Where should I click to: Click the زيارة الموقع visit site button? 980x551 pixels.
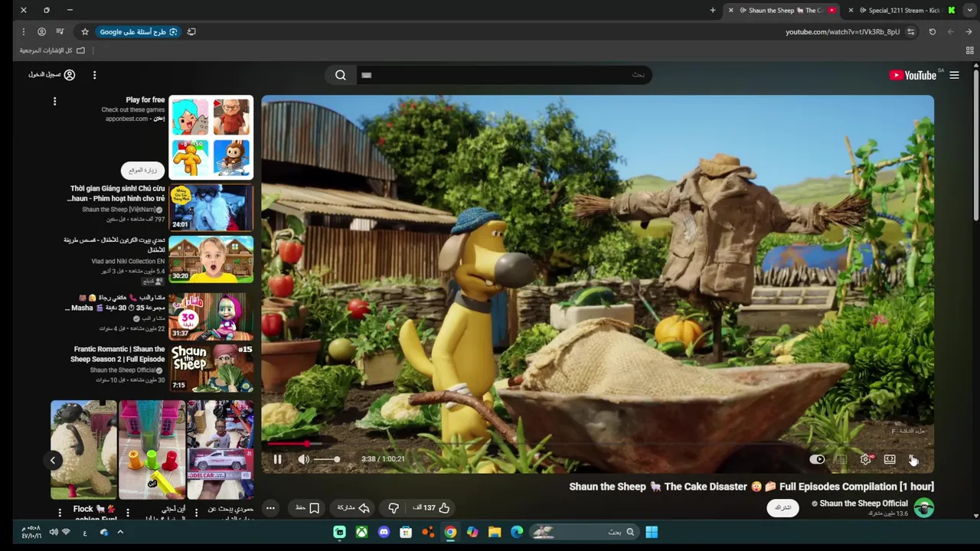pyautogui.click(x=142, y=170)
